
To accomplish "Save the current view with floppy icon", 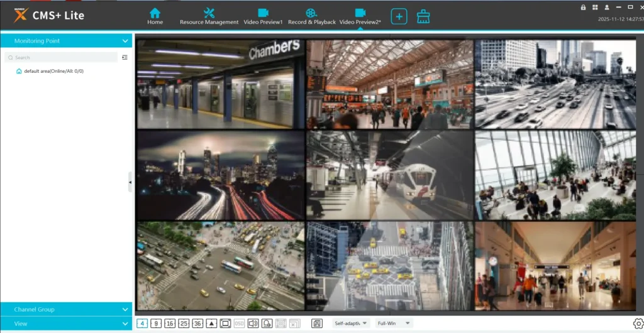I will coord(317,324).
